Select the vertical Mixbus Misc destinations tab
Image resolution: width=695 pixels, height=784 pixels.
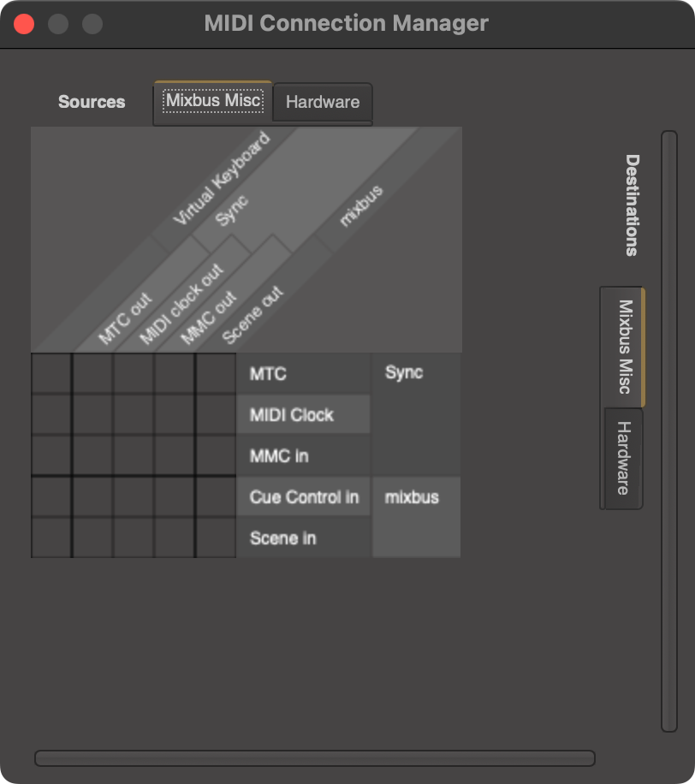623,347
